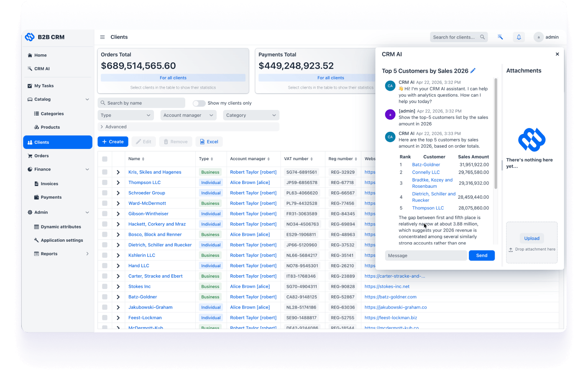Check the Thompson LLC row checkbox
Screen dimensions: 588x386
105,182
